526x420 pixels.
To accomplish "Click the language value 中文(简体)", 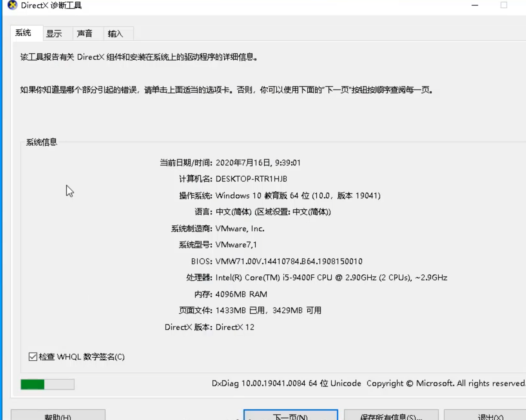I will pos(273,212).
